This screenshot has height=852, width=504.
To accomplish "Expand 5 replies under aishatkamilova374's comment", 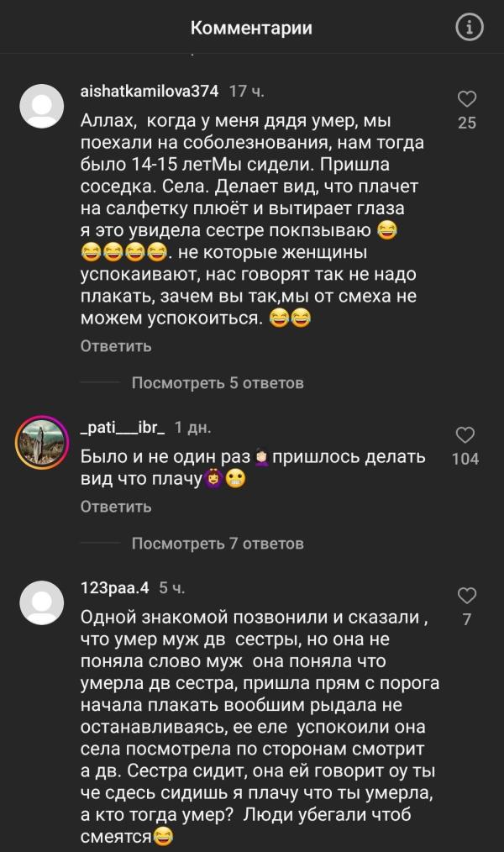I will tap(217, 383).
